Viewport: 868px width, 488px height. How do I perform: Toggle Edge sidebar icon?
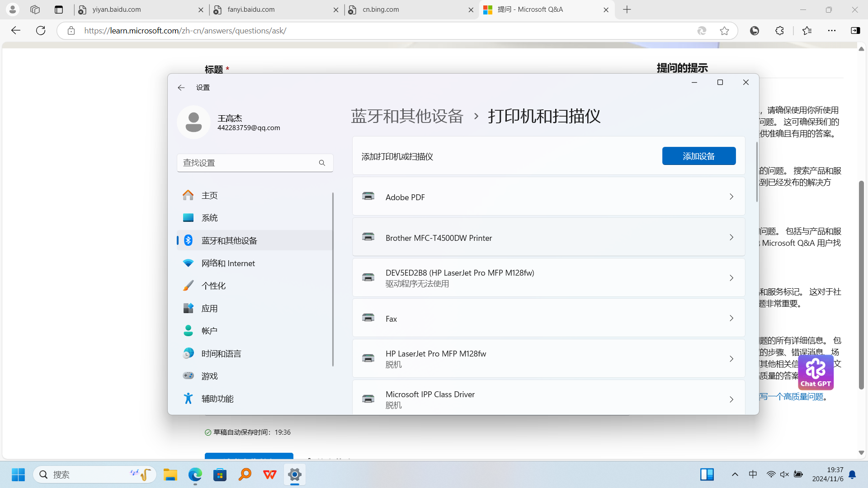(x=855, y=31)
